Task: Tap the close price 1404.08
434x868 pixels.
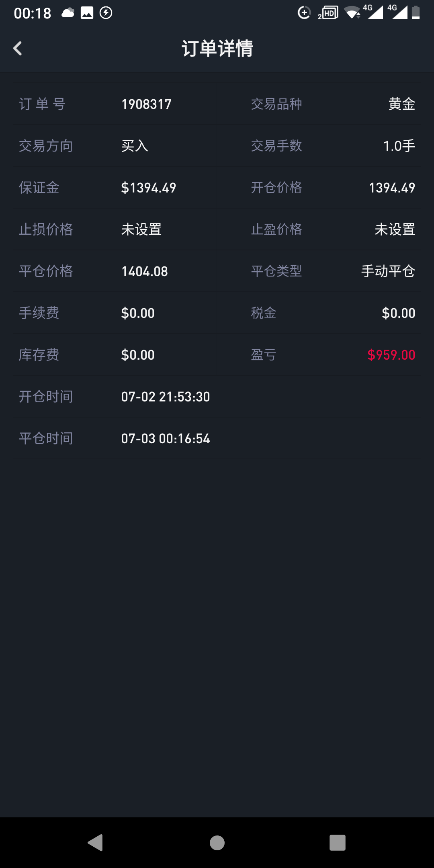Action: point(145,272)
